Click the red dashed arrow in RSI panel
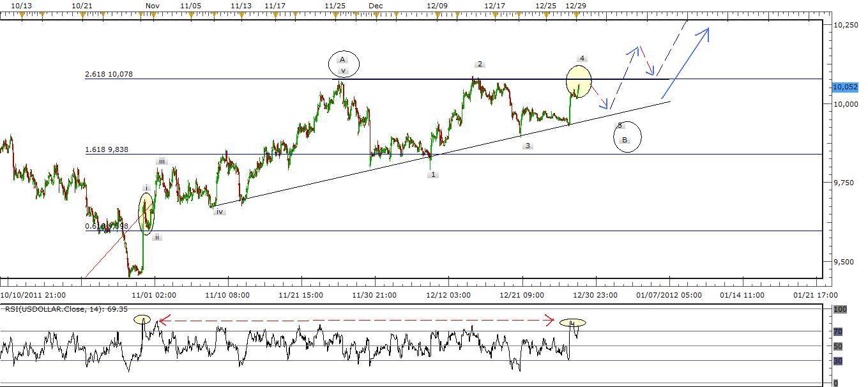Viewport: 868px width, 387px height. pos(356,321)
